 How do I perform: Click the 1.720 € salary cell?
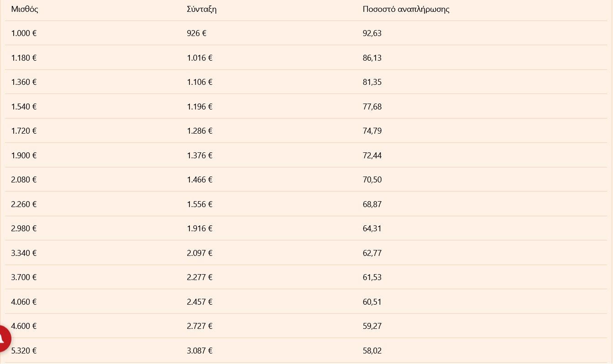(x=24, y=131)
